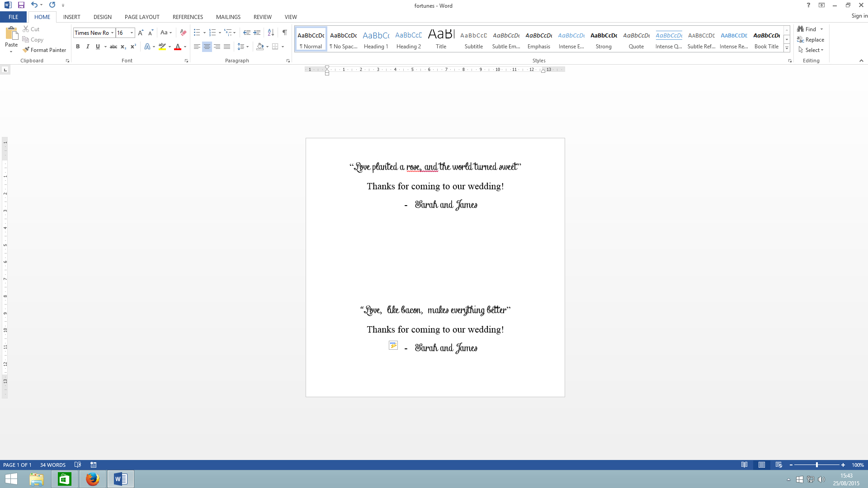
Task: Click the paste options smart tag in document
Action: click(393, 345)
